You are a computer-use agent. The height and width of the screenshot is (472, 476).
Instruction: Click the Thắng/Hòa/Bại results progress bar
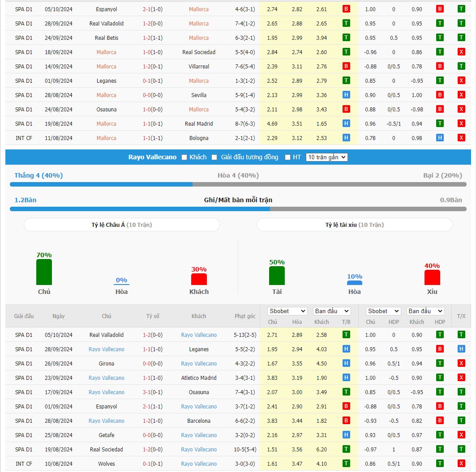tap(238, 184)
